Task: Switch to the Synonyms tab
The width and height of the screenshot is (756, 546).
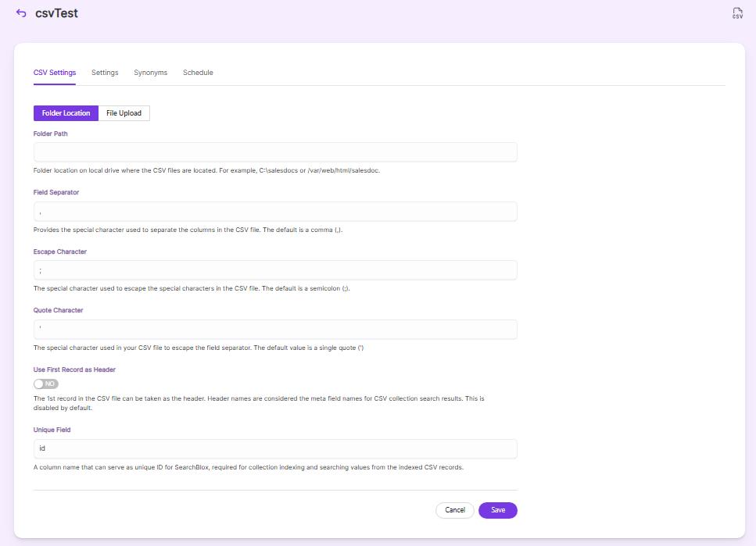Action: tap(150, 73)
